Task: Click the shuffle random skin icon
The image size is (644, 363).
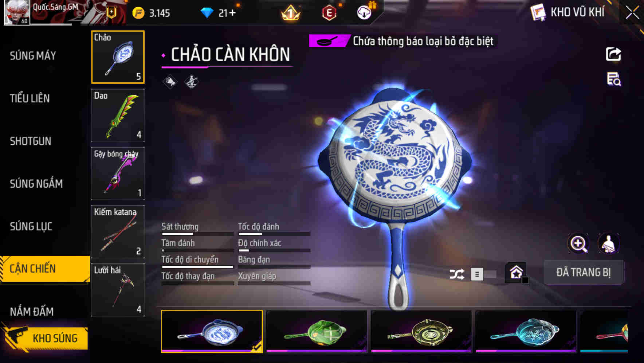Action: [x=456, y=274]
